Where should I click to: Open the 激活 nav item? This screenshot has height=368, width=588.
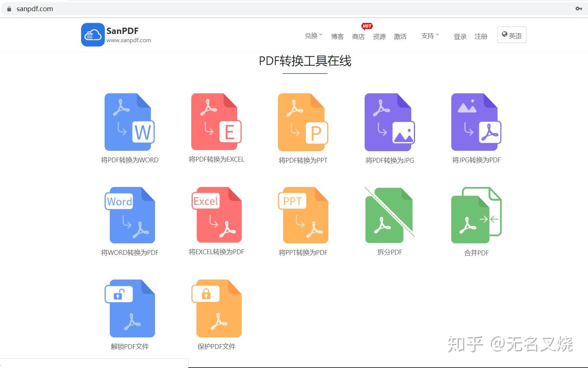point(400,36)
